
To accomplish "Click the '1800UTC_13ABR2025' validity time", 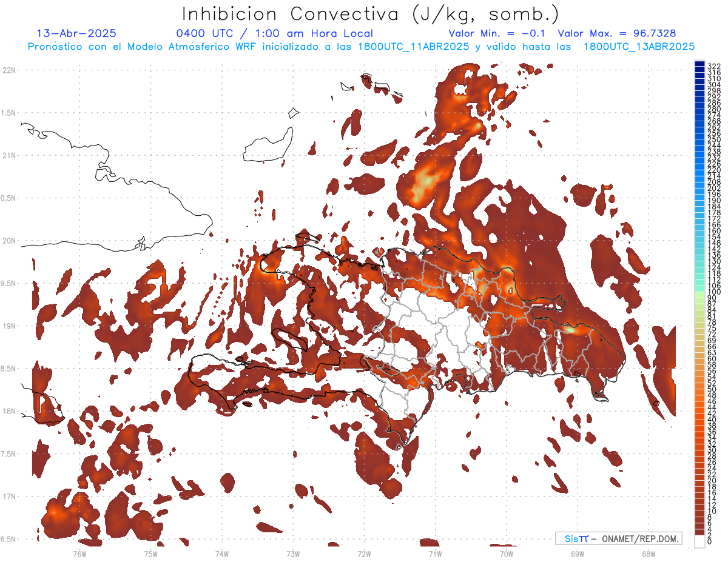I will pos(639,47).
